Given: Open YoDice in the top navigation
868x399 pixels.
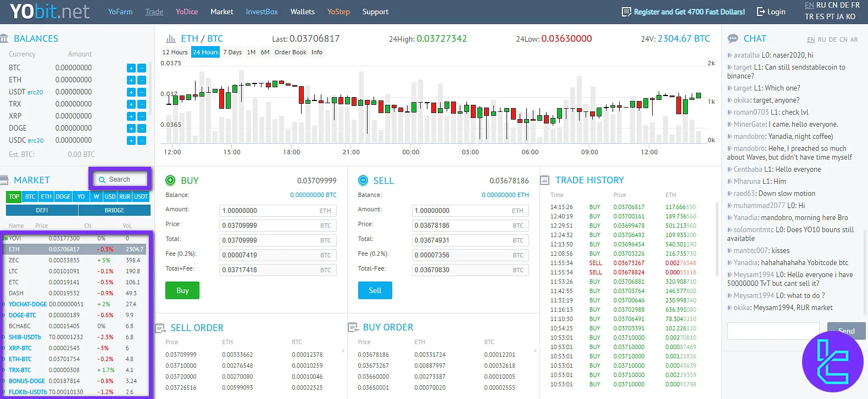Looking at the screenshot, I should 187,12.
